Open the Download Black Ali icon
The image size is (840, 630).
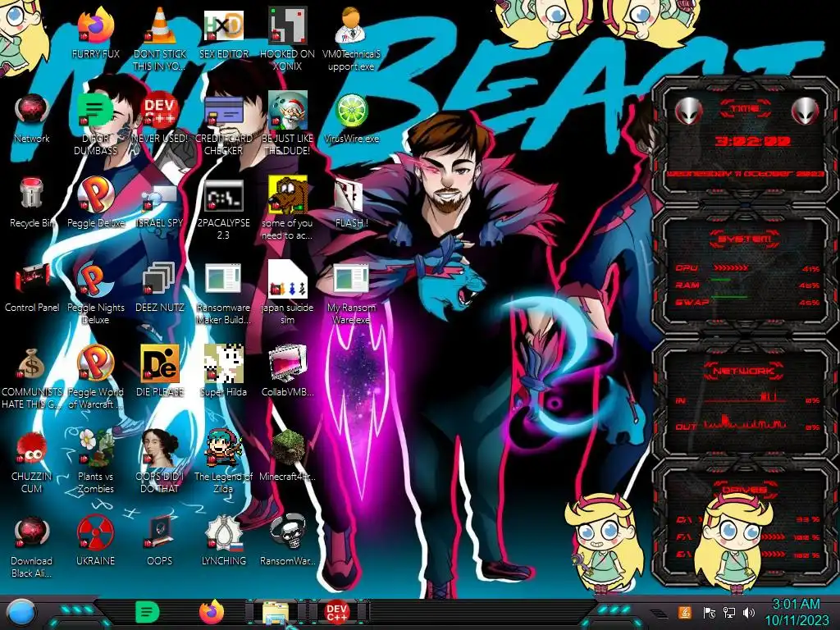click(32, 533)
